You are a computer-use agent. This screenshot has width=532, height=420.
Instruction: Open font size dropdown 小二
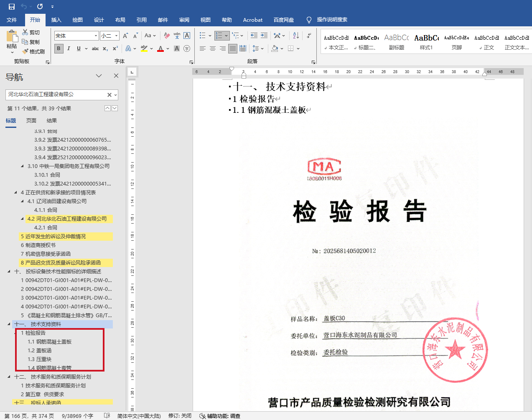[x=117, y=36]
